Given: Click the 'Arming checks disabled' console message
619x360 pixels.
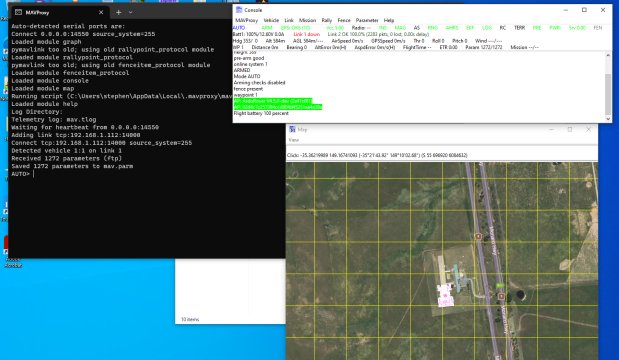Looking at the screenshot, I should click(x=259, y=82).
